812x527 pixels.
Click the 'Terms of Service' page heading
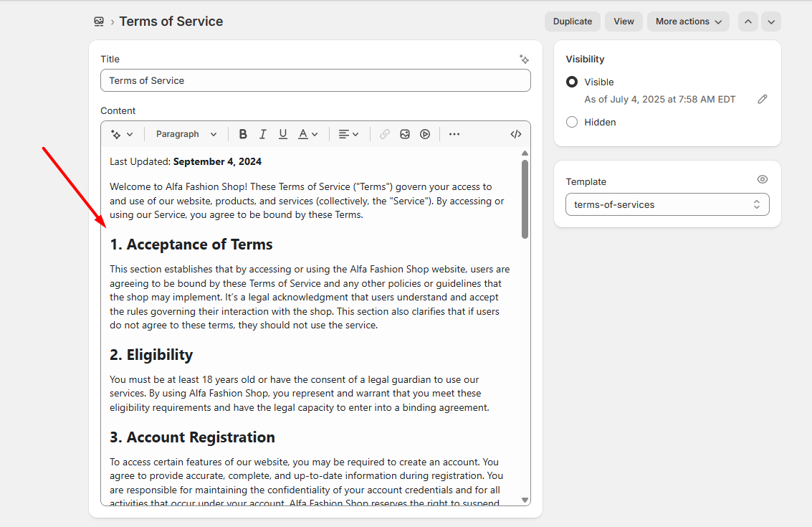pyautogui.click(x=171, y=22)
